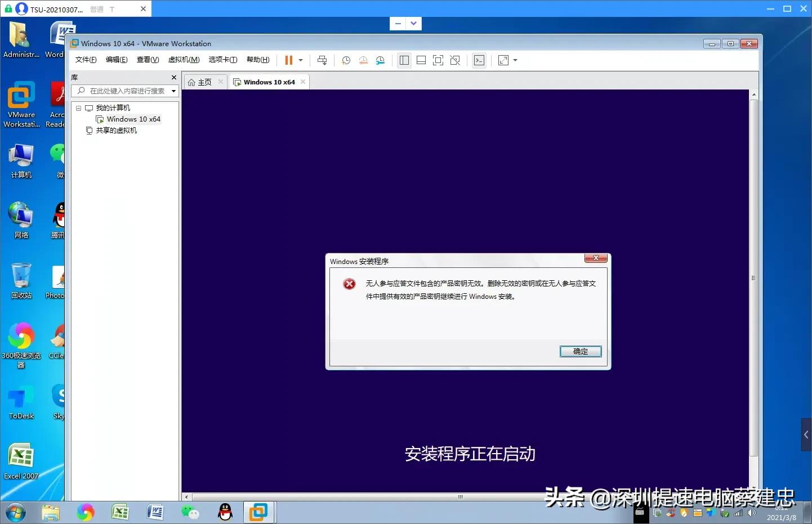812x524 pixels.
Task: Close the 主页 tab
Action: tap(221, 82)
